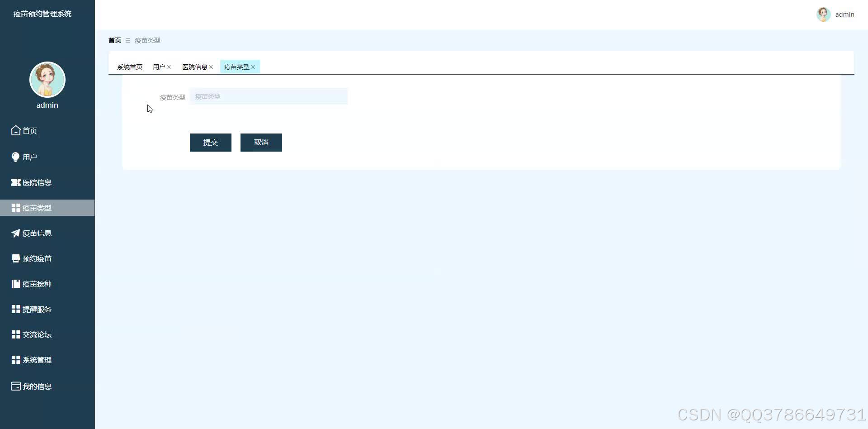Open 疫苗接种 in the sidebar menu
Screen dimensions: 868x429
(47, 284)
